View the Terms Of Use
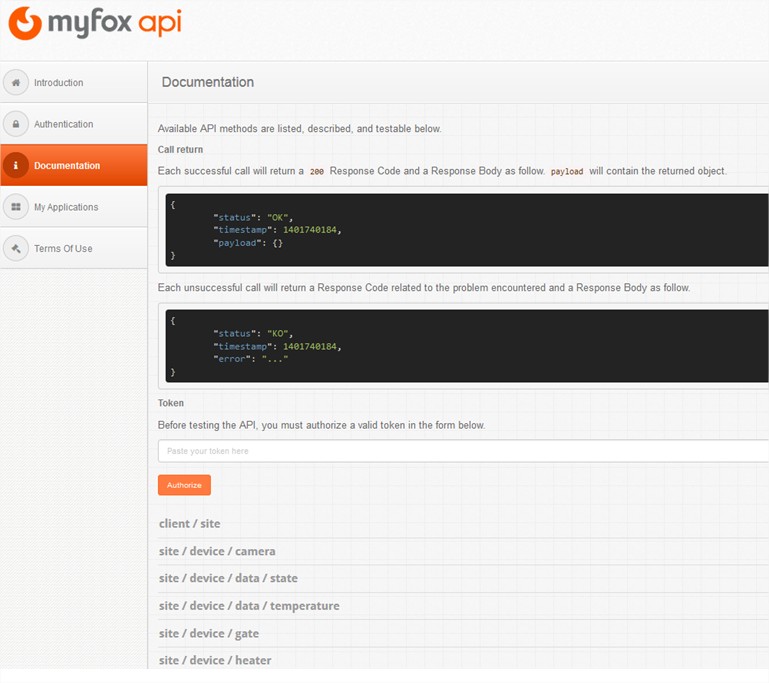This screenshot has width=769, height=683. click(x=74, y=249)
